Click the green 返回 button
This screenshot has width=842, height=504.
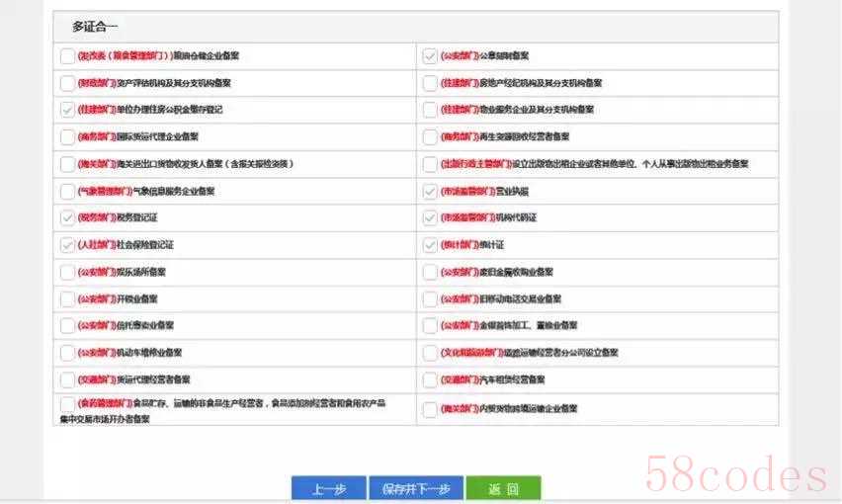pyautogui.click(x=503, y=488)
